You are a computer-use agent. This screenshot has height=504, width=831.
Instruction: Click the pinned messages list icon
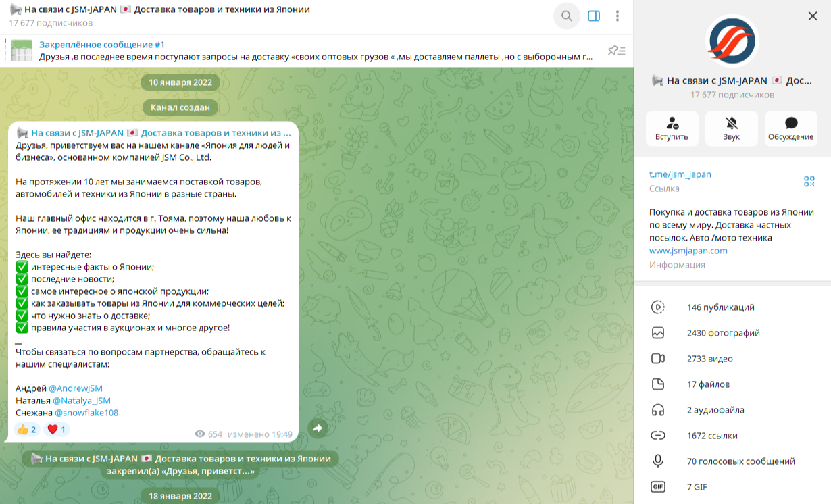coord(616,51)
